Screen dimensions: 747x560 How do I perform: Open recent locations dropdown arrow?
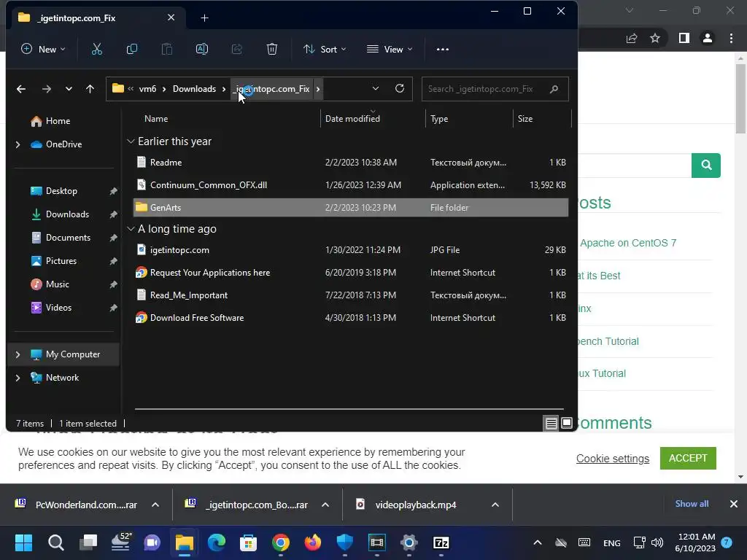click(x=69, y=89)
